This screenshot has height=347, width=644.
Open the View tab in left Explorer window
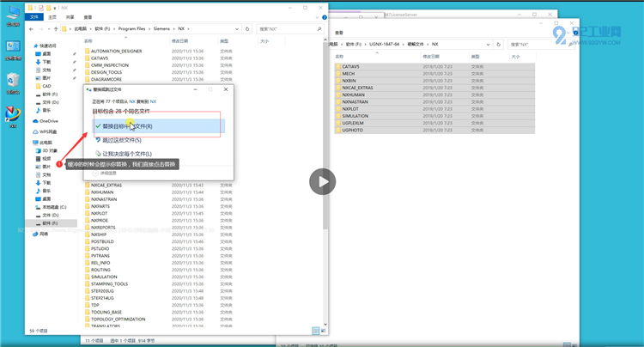pyautogui.click(x=88, y=17)
